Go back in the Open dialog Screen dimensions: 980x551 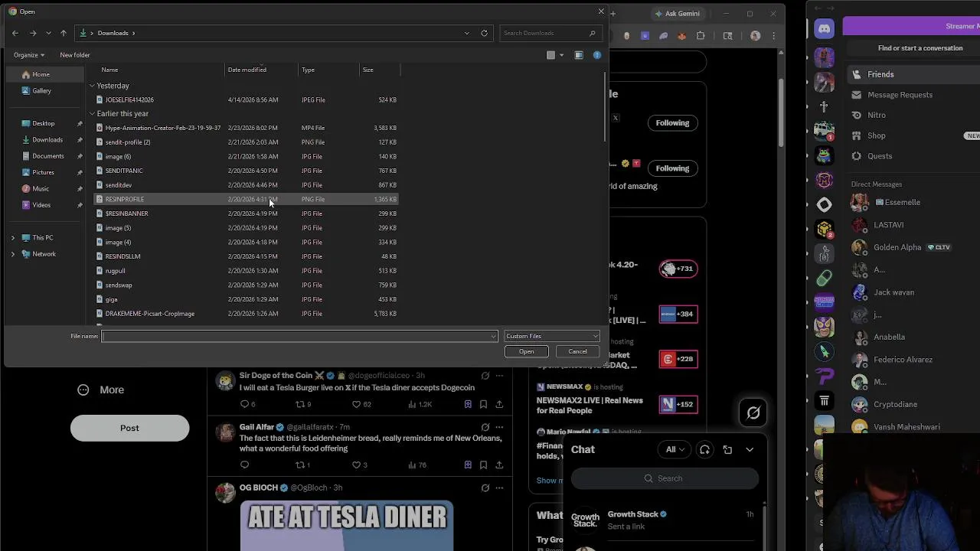click(x=15, y=33)
